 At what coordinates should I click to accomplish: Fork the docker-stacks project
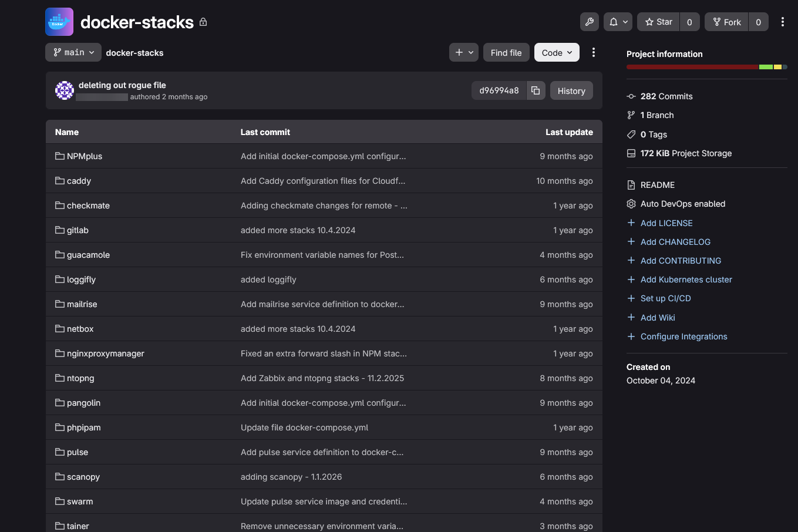click(726, 22)
